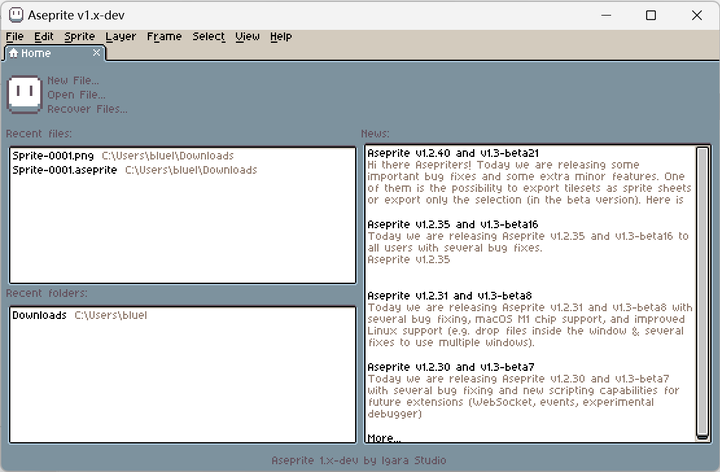The image size is (720, 472).
Task: Open the File menu
Action: (14, 36)
